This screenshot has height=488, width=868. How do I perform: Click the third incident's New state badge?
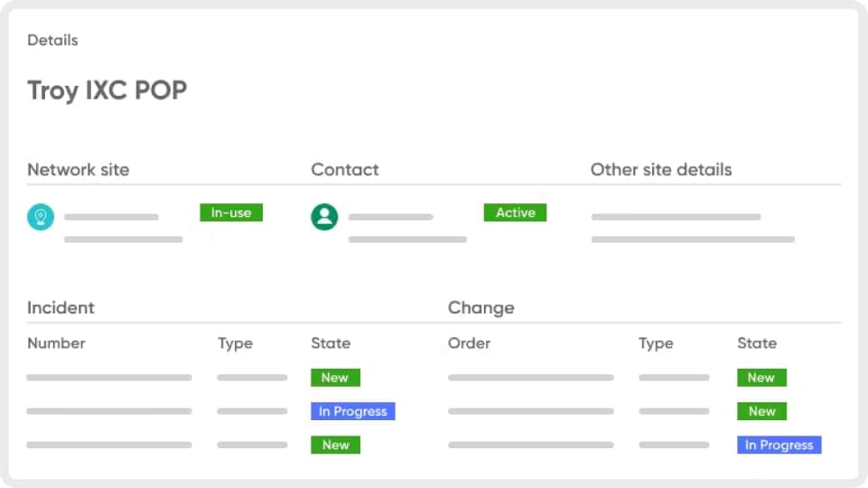click(335, 445)
